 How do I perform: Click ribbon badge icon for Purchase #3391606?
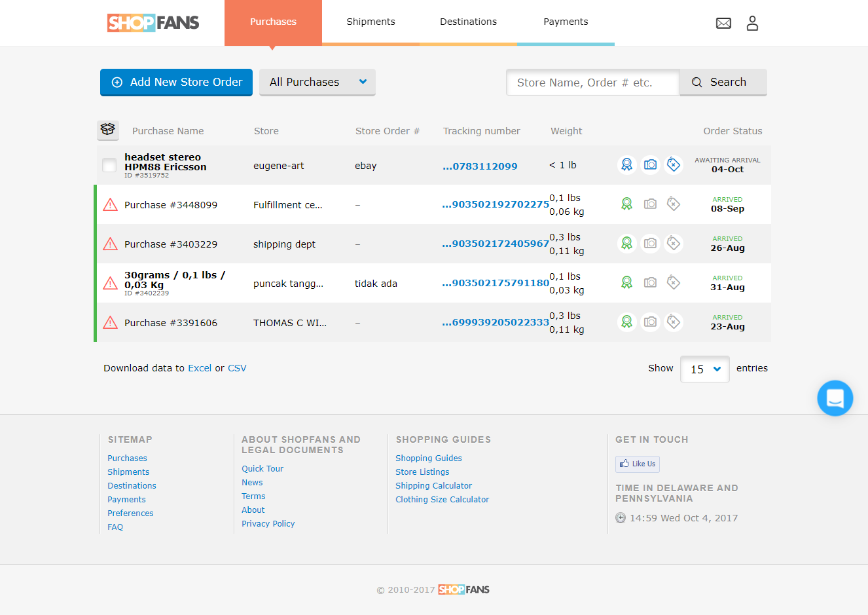(x=627, y=322)
